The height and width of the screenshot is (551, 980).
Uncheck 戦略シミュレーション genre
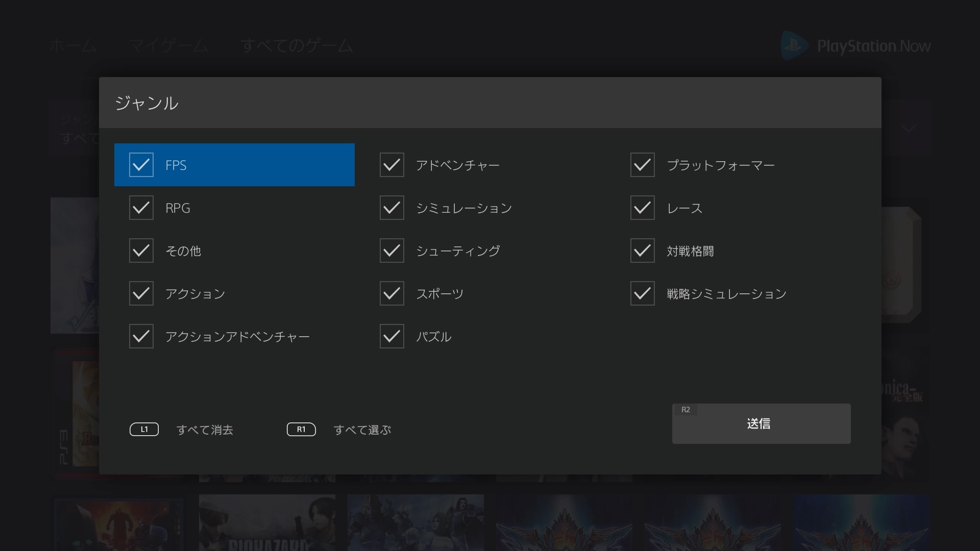(642, 293)
